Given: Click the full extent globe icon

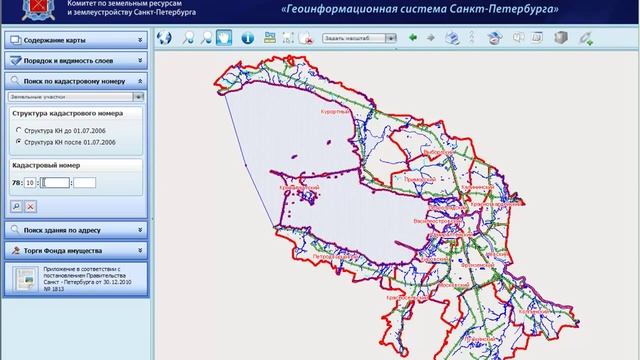Looking at the screenshot, I should pos(164,38).
